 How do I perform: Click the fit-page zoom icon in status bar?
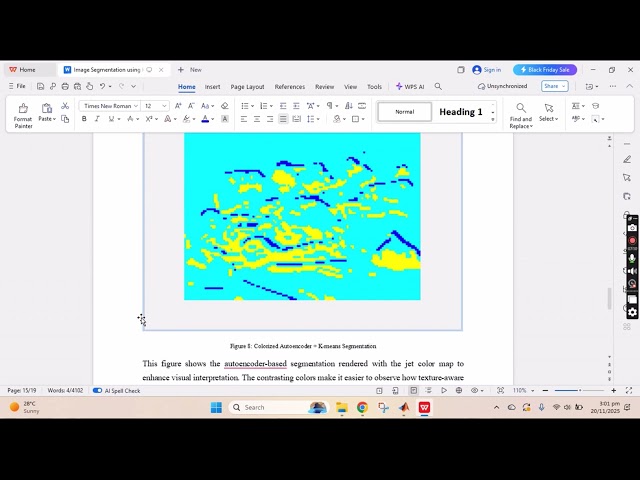click(x=500, y=391)
